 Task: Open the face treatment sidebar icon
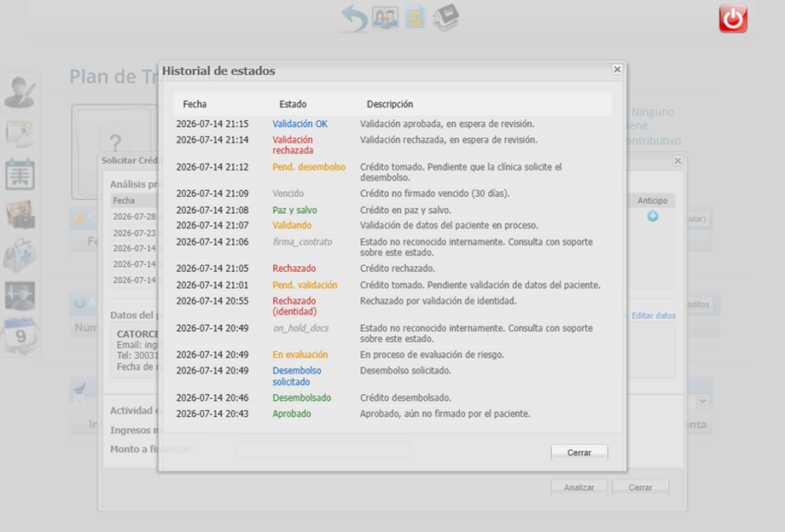(20, 296)
